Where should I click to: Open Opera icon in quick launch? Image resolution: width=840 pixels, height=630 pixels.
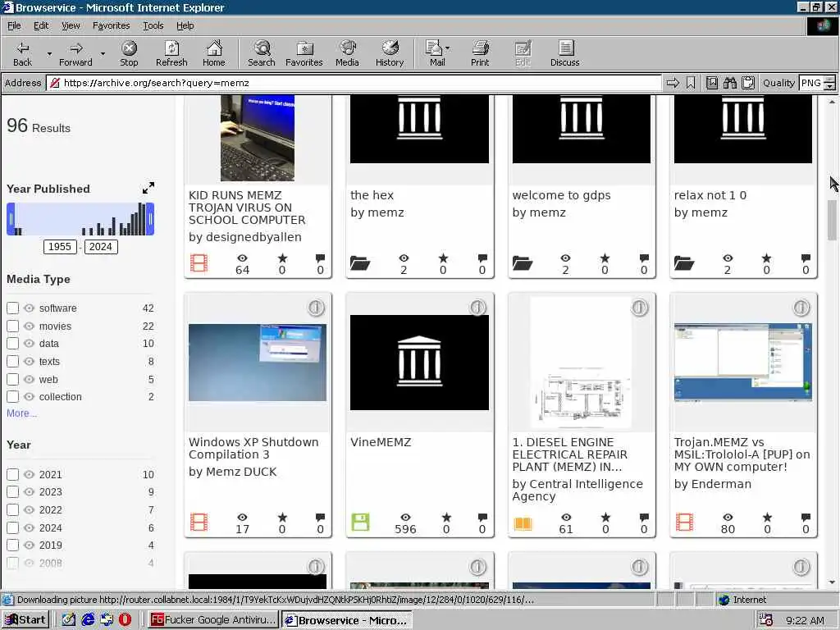125,620
